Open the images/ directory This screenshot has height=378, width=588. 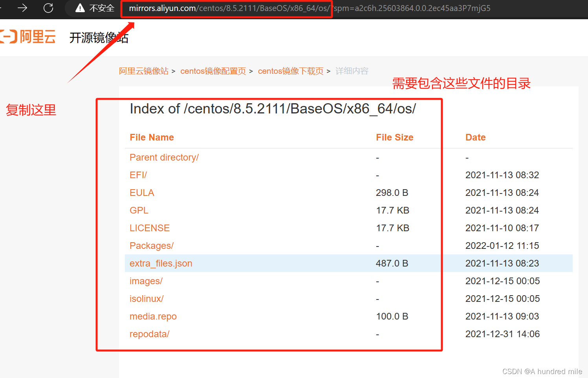tap(146, 281)
